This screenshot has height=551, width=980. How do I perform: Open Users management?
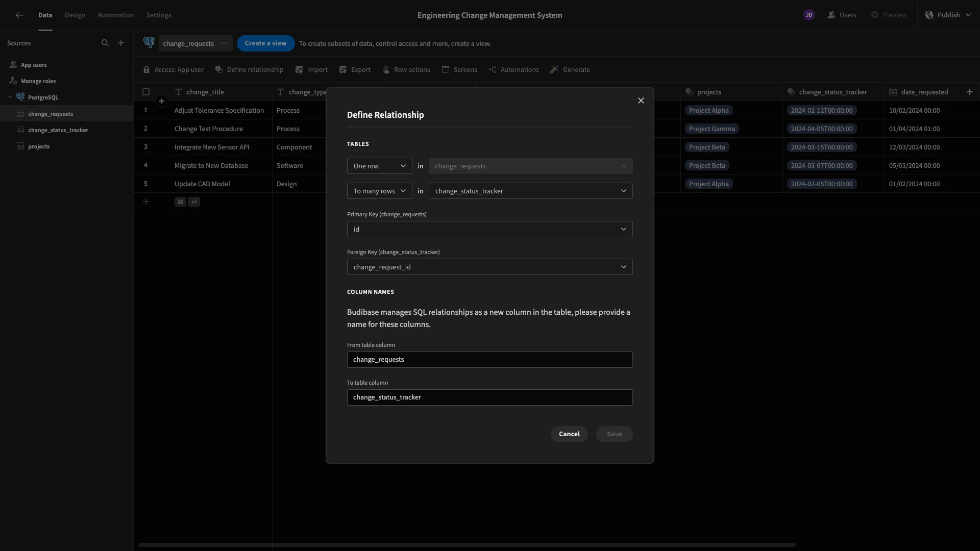tap(842, 15)
